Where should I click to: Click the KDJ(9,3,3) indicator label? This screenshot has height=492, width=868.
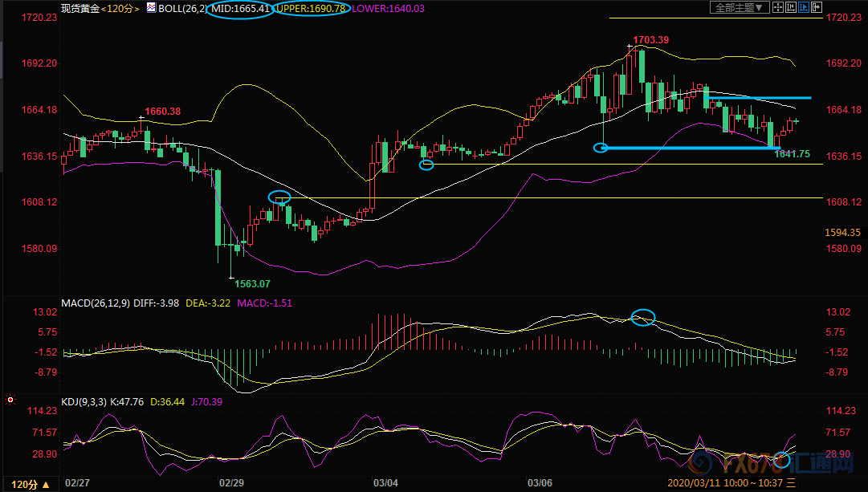84,402
